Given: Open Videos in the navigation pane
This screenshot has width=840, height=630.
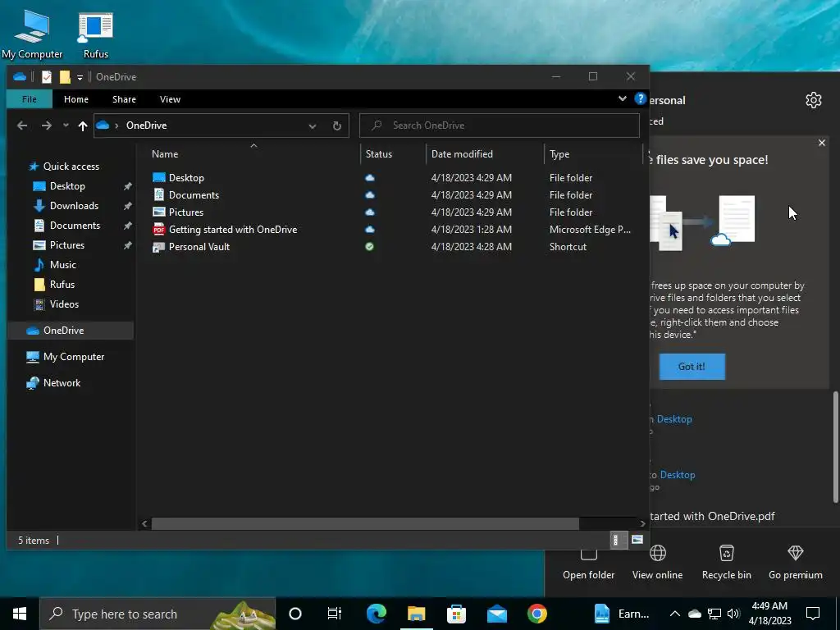Looking at the screenshot, I should pyautogui.click(x=64, y=304).
